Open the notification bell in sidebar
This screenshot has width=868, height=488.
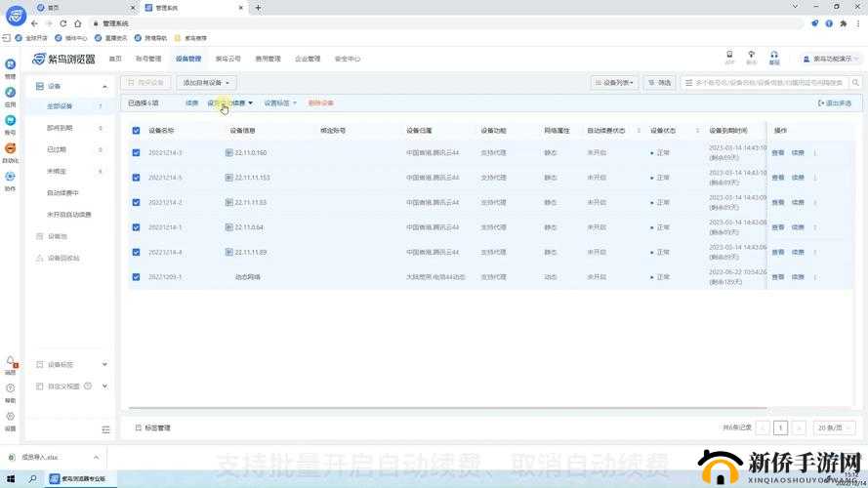10,361
